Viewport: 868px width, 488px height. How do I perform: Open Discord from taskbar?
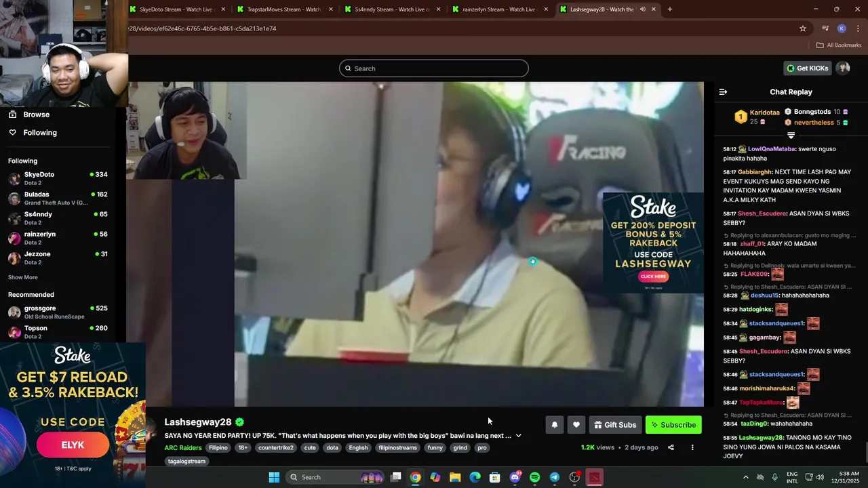click(515, 477)
